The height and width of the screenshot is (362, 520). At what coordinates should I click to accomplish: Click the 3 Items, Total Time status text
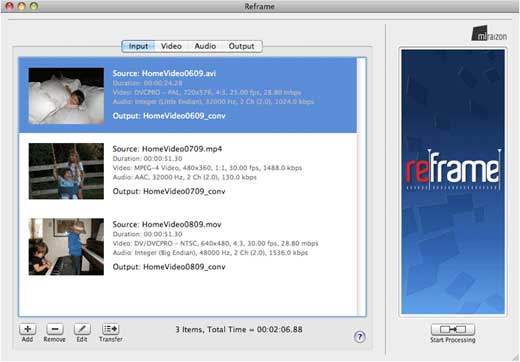coord(239,330)
